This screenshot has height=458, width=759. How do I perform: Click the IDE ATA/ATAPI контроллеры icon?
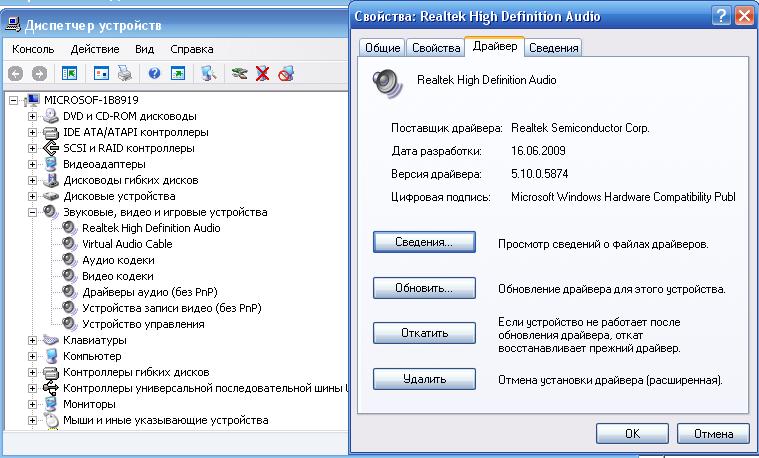click(x=50, y=132)
